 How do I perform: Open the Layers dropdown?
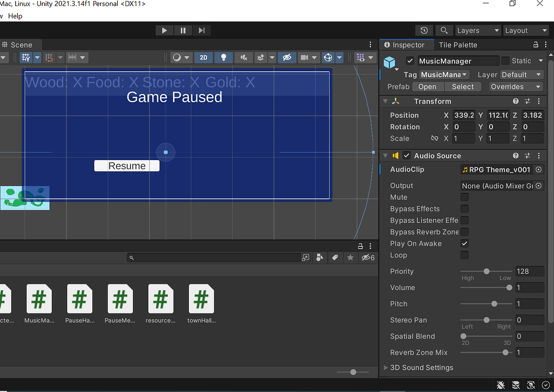pos(477,31)
